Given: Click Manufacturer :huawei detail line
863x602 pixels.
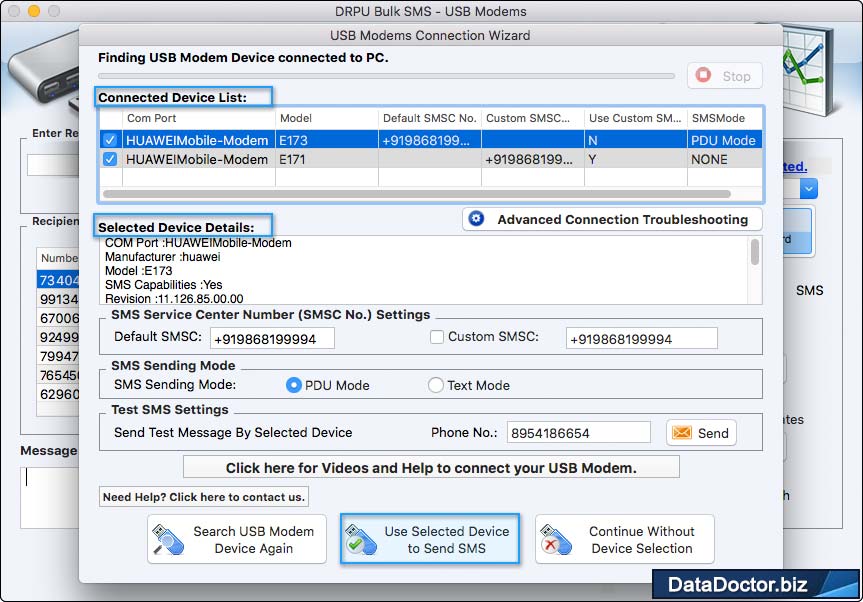Looking at the screenshot, I should (x=162, y=257).
